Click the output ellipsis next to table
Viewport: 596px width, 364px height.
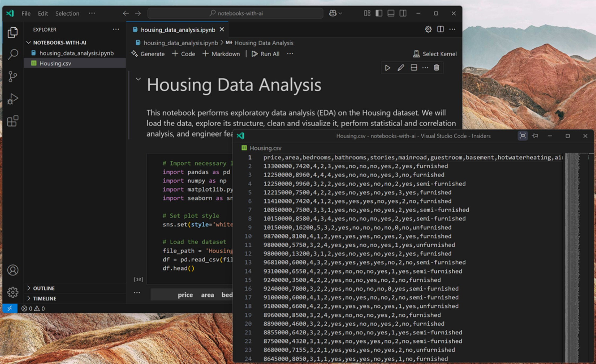[x=137, y=293]
